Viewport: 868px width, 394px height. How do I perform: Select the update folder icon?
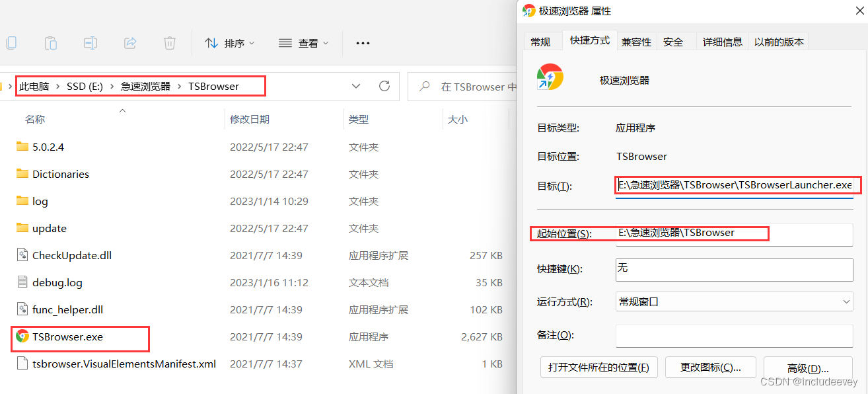point(22,228)
